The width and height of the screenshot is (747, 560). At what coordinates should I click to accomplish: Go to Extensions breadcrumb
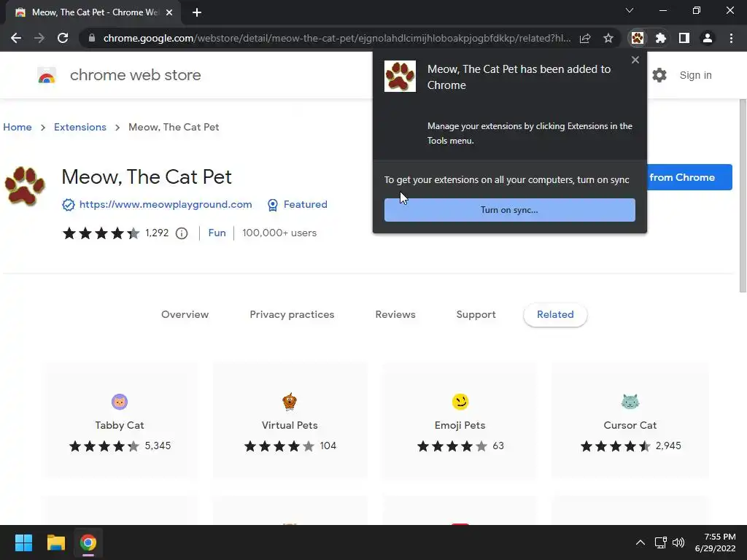click(80, 127)
